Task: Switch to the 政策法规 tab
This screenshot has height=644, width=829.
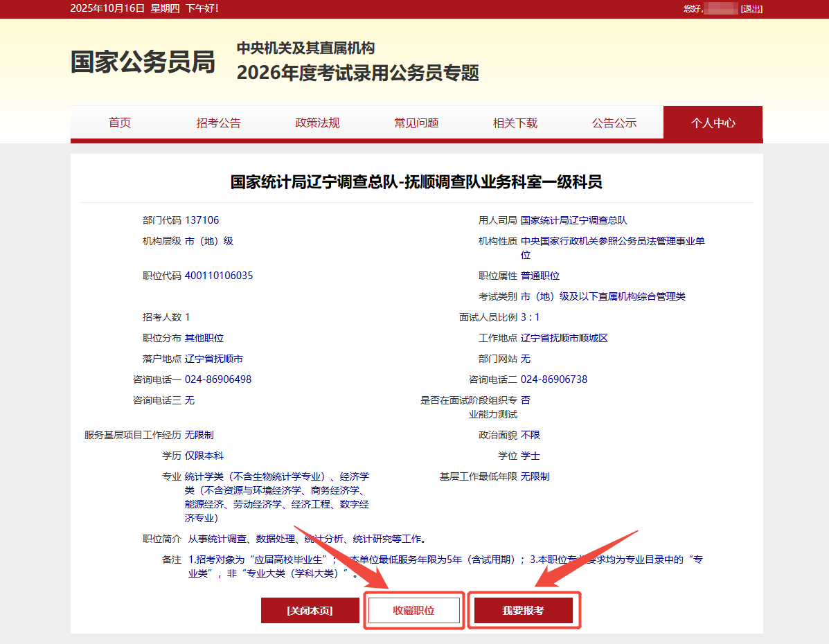Action: point(317,123)
